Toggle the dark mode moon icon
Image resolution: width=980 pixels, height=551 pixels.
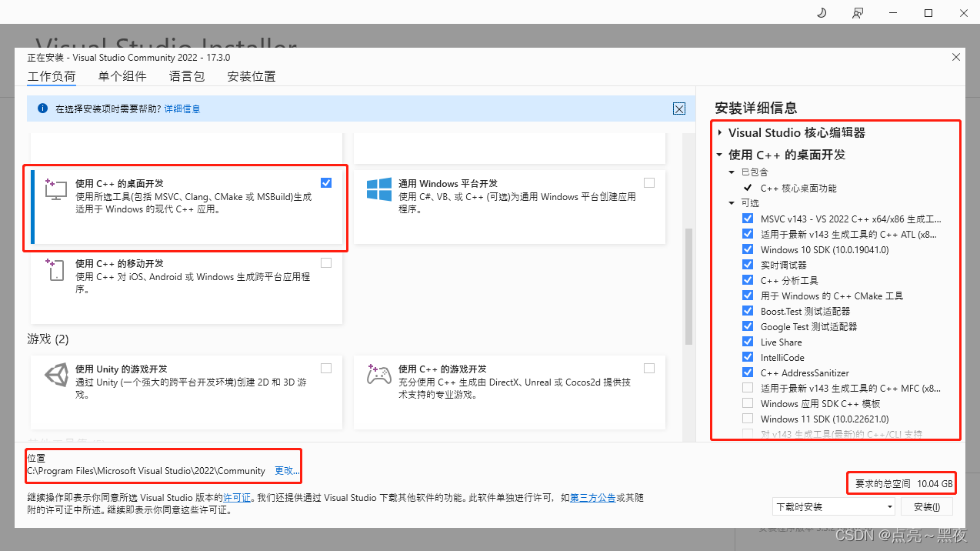coord(821,13)
